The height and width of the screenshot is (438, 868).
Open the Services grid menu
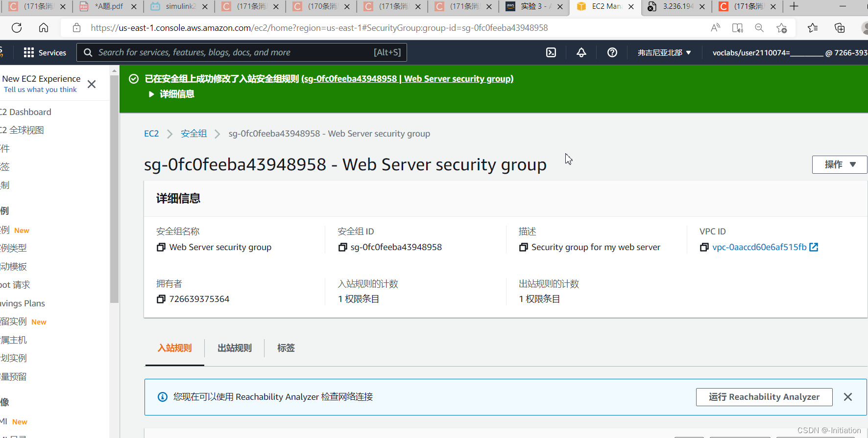(x=45, y=52)
